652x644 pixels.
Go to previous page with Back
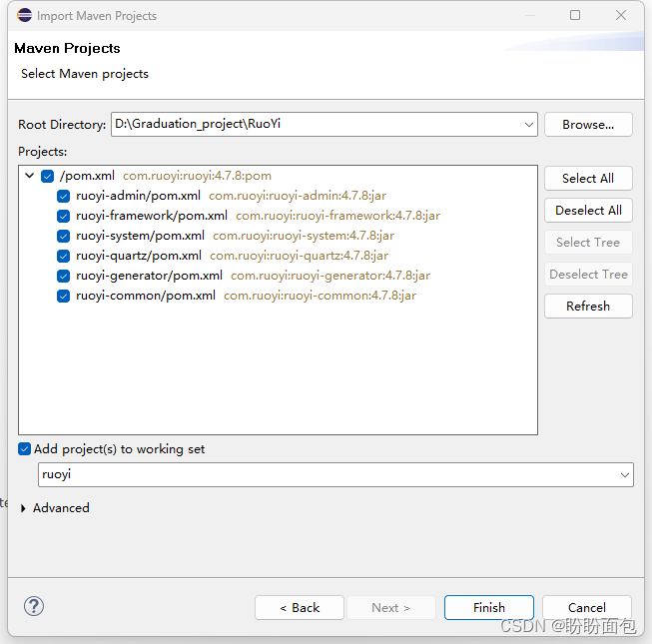coord(300,608)
